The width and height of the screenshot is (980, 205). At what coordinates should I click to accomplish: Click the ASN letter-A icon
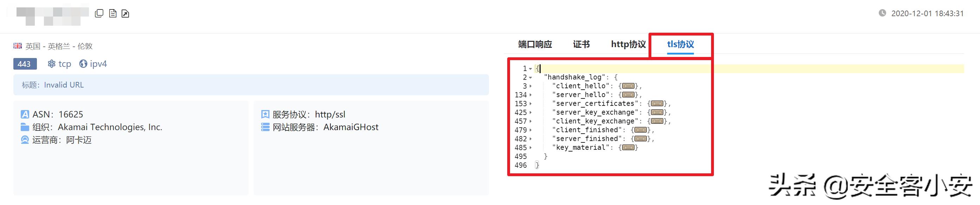pyautogui.click(x=25, y=114)
